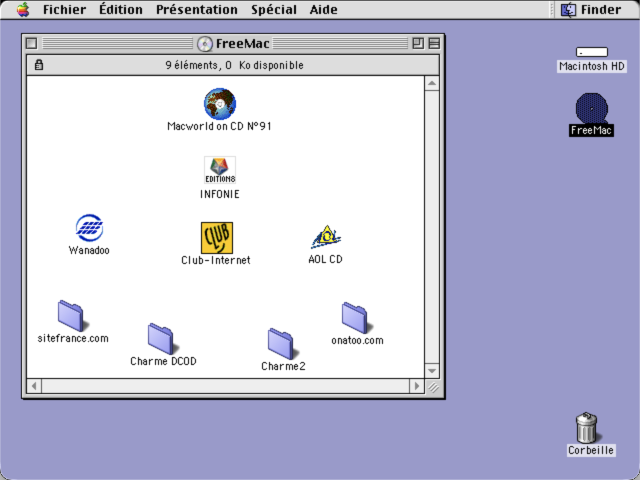640x480 pixels.
Task: Click the FreeMac CD desktop icon
Action: tap(591, 108)
